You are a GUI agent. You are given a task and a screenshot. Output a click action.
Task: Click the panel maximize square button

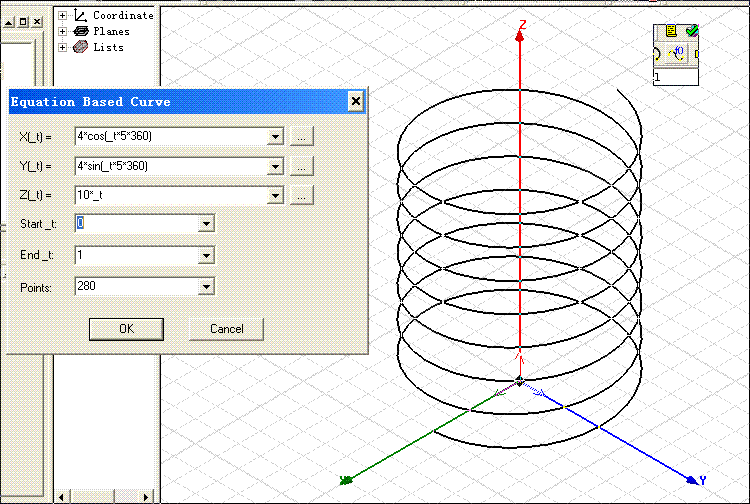coord(23,22)
